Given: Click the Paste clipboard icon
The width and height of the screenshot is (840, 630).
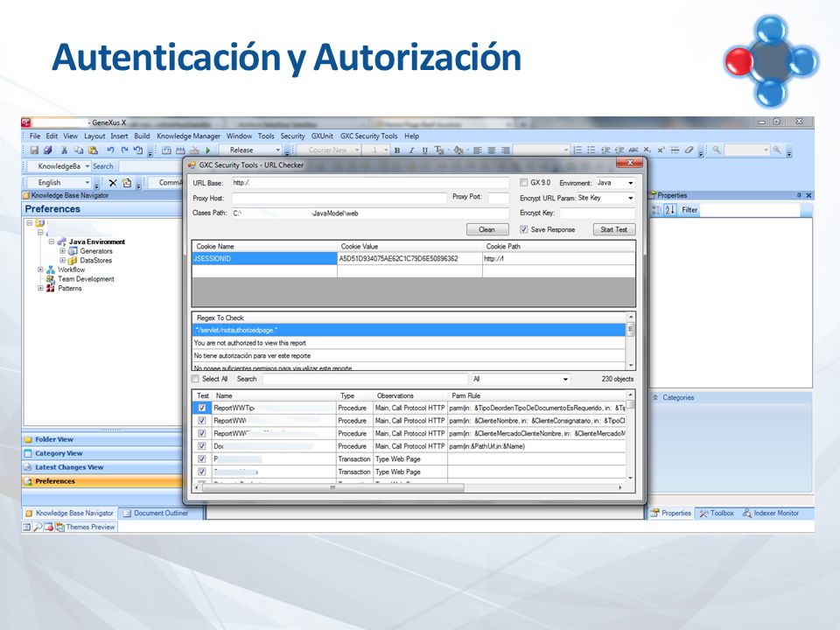Looking at the screenshot, I should pyautogui.click(x=94, y=150).
